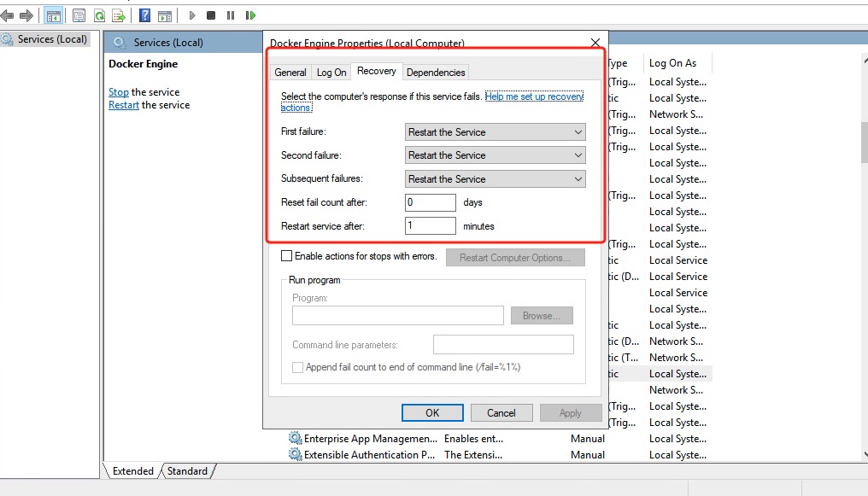This screenshot has height=496, width=868.
Task: Click the Pause Service toolbar icon
Action: (231, 15)
